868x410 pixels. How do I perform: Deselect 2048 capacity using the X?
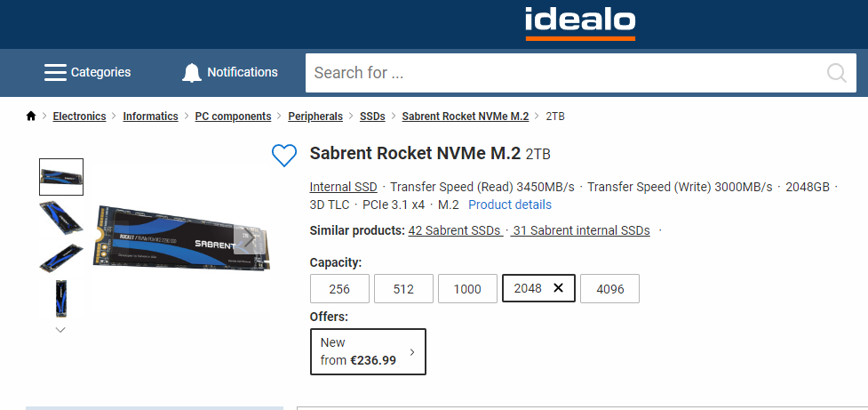(x=558, y=288)
